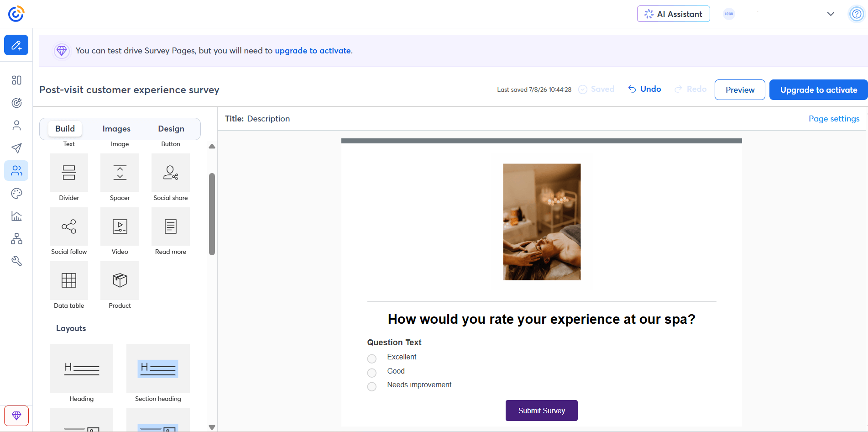This screenshot has height=432, width=868.
Task: Click the Redo button
Action: 690,89
